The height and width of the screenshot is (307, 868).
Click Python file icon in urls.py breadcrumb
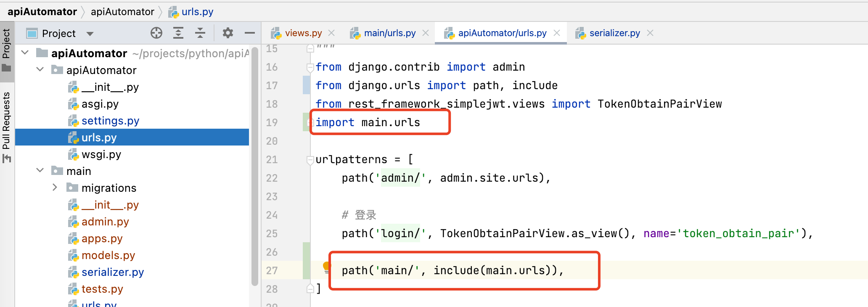[x=173, y=12]
